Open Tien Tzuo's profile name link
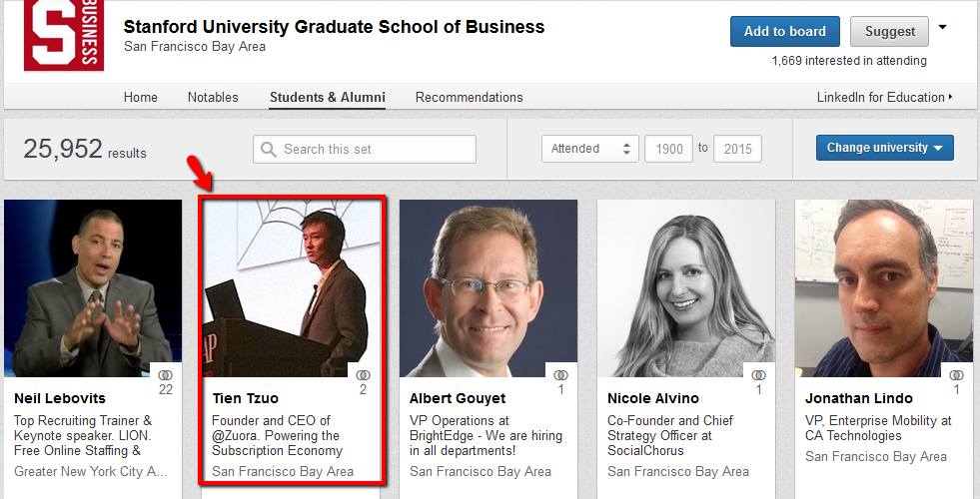 point(246,398)
